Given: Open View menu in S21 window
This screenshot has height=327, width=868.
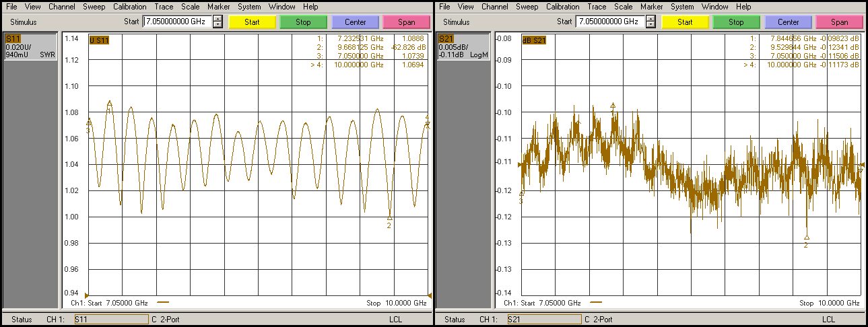Looking at the screenshot, I should click(465, 7).
